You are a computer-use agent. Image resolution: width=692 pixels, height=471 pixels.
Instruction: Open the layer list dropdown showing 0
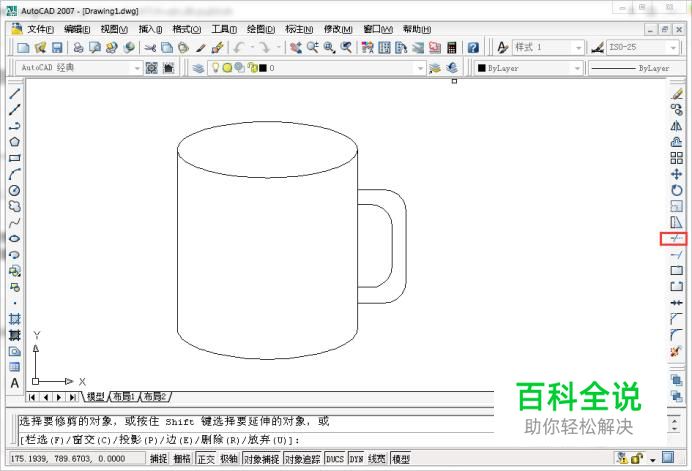coord(420,68)
